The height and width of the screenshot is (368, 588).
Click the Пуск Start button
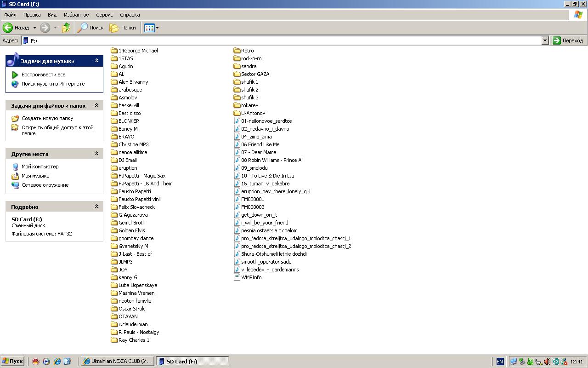point(12,361)
